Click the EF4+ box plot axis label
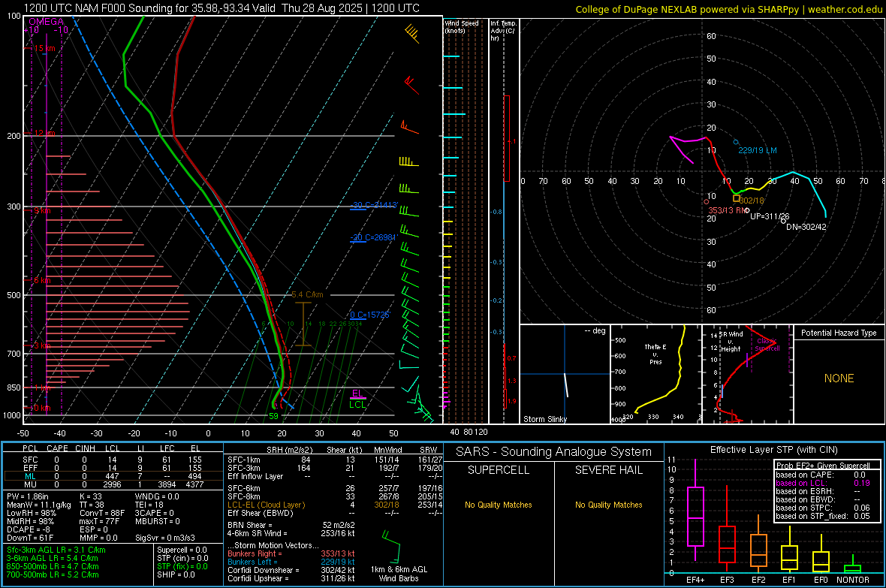Viewport: 886px width, 588px height. 695,580
